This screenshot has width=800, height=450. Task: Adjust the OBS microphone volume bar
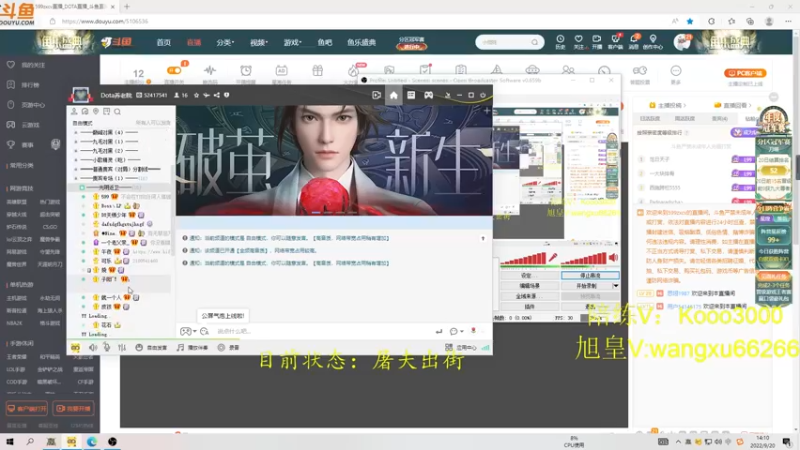tap(523, 259)
